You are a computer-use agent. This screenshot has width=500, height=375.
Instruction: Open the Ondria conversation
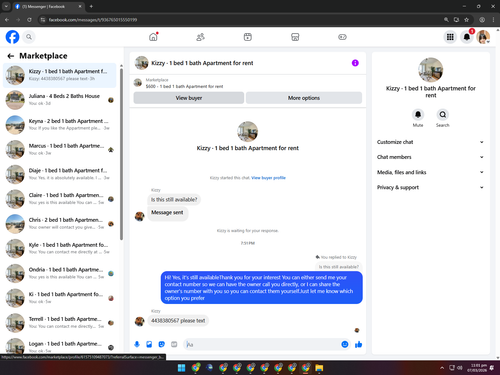[60, 273]
